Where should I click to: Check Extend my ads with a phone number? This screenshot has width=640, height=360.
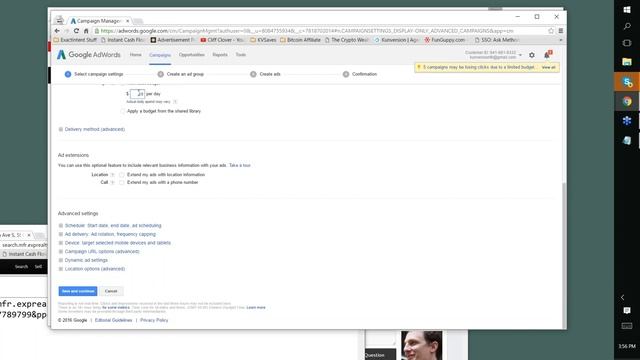click(122, 182)
